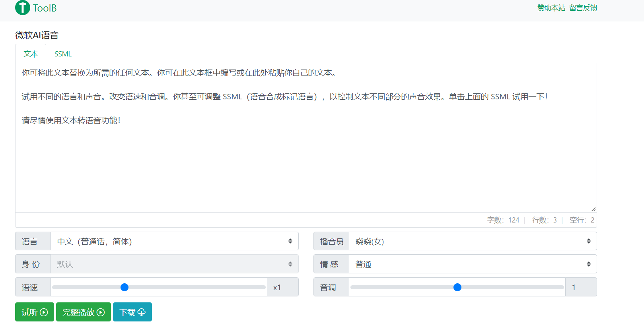The image size is (644, 329).
Task: Click the 身份 role dropdown
Action: pos(174,264)
